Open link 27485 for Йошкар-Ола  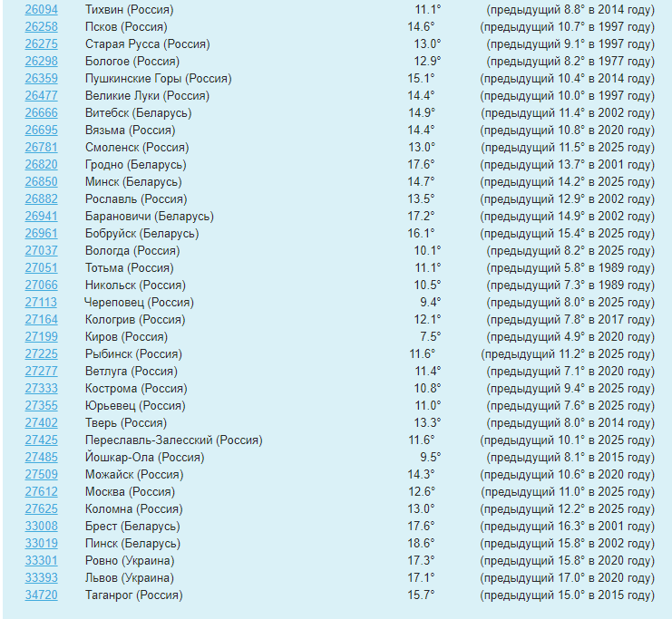pyautogui.click(x=41, y=457)
